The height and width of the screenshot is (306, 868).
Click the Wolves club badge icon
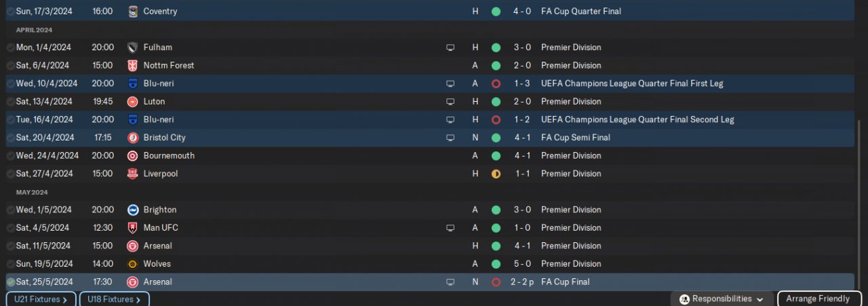[x=133, y=264]
